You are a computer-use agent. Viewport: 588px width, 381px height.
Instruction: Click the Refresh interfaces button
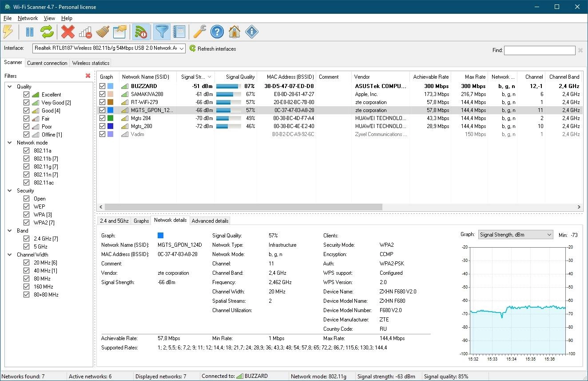click(x=213, y=48)
